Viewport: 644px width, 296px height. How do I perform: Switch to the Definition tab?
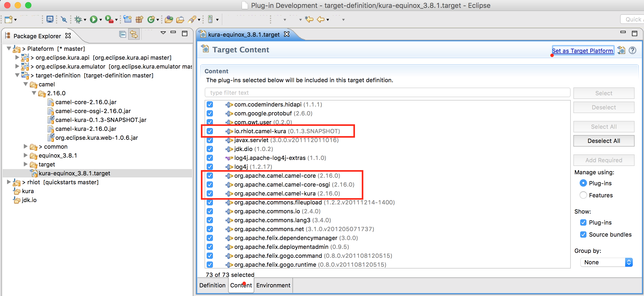[212, 285]
